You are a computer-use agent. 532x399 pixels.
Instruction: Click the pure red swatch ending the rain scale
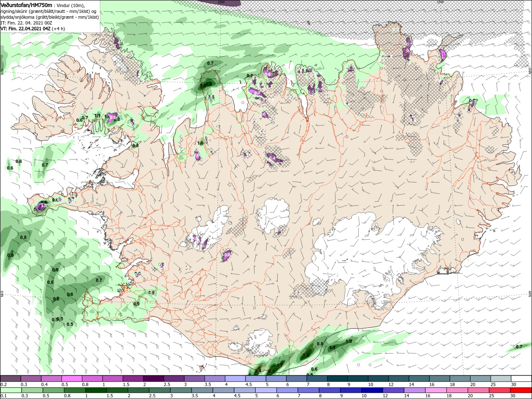tap(521, 390)
